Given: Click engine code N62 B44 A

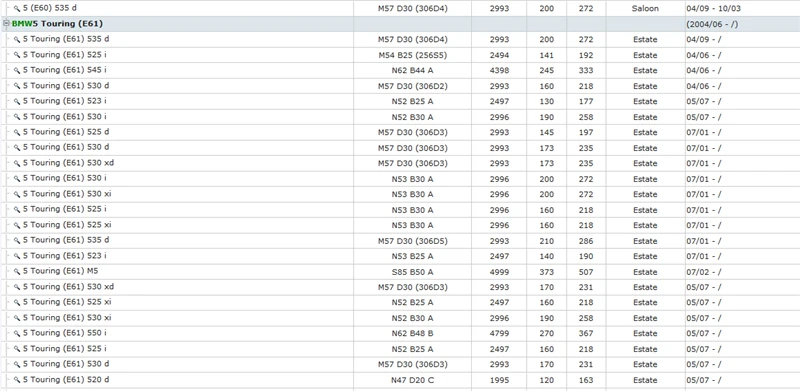Looking at the screenshot, I should click(x=412, y=70).
